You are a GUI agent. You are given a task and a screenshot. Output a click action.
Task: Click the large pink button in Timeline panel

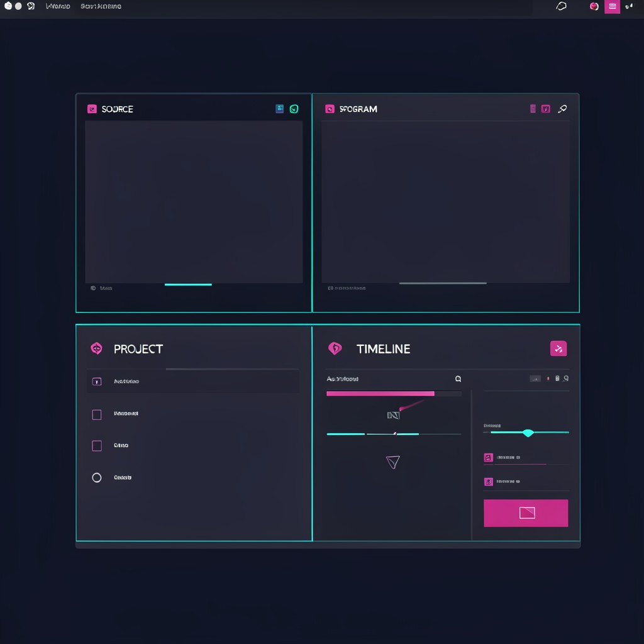pos(526,513)
